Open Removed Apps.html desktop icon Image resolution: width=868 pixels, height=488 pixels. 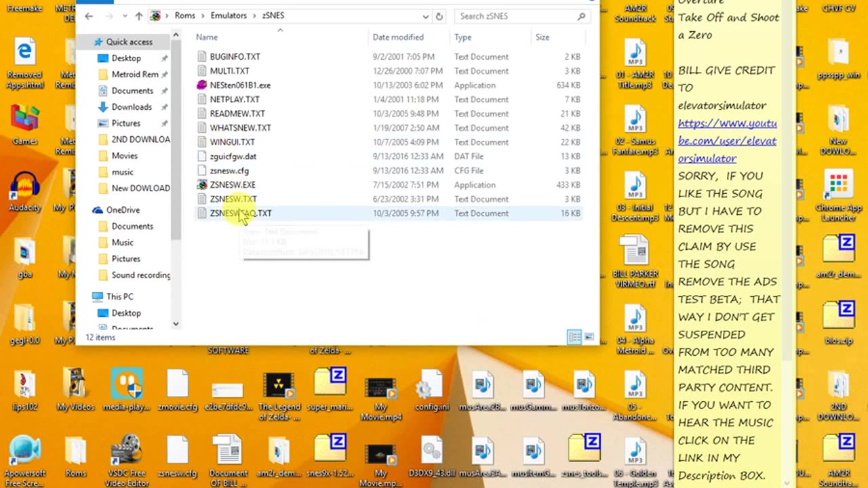[25, 64]
